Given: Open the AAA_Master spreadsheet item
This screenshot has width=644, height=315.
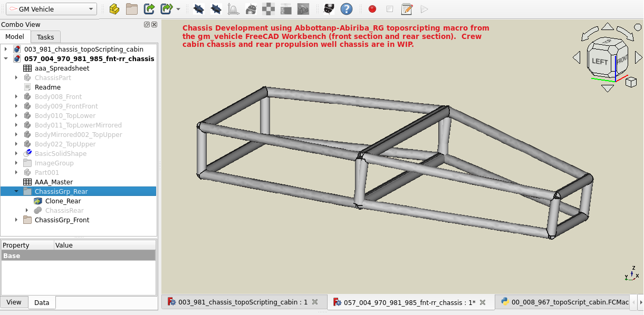Looking at the screenshot, I should pyautogui.click(x=53, y=182).
